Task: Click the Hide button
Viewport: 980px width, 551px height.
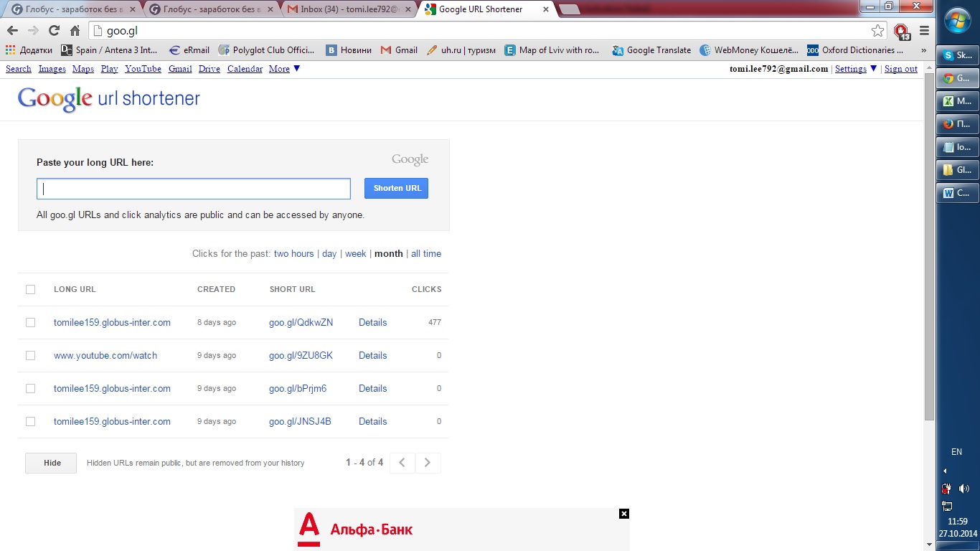Action: [52, 463]
